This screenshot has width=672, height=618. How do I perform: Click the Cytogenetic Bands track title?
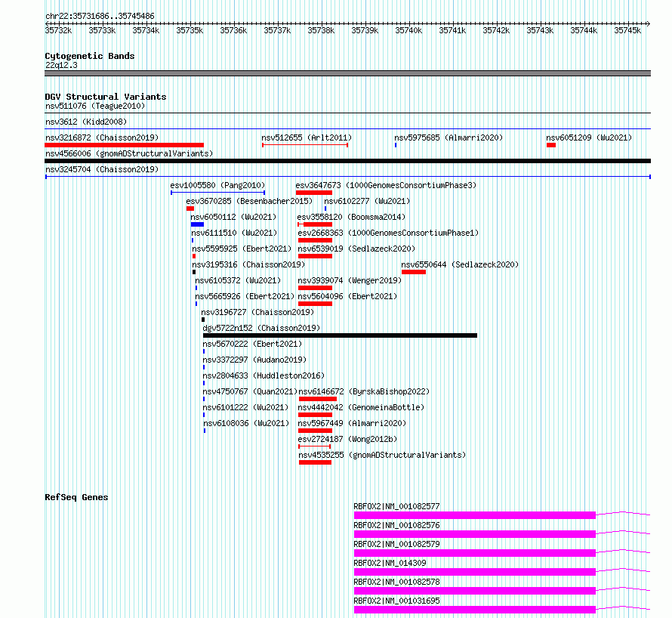(x=90, y=56)
